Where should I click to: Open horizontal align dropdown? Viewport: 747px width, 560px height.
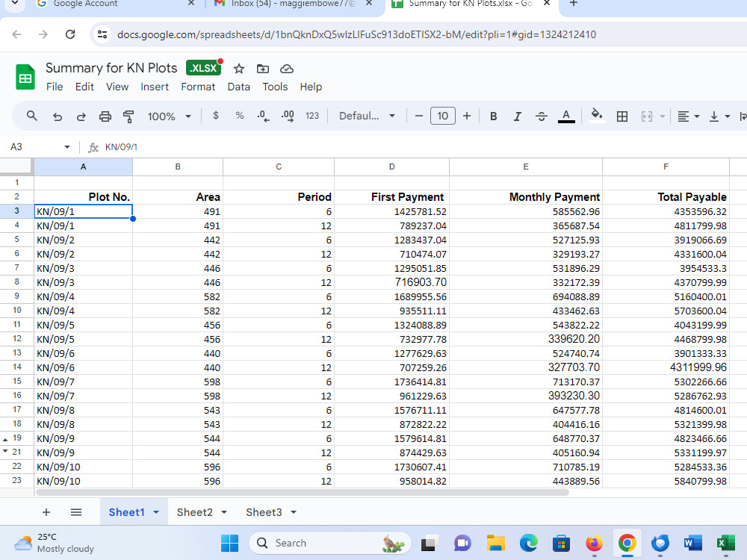point(688,116)
